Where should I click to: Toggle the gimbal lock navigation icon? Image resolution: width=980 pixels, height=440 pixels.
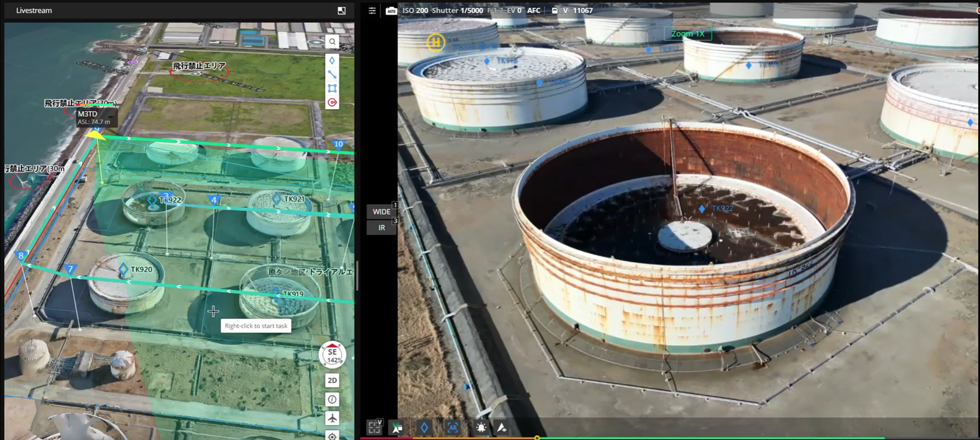397,427
